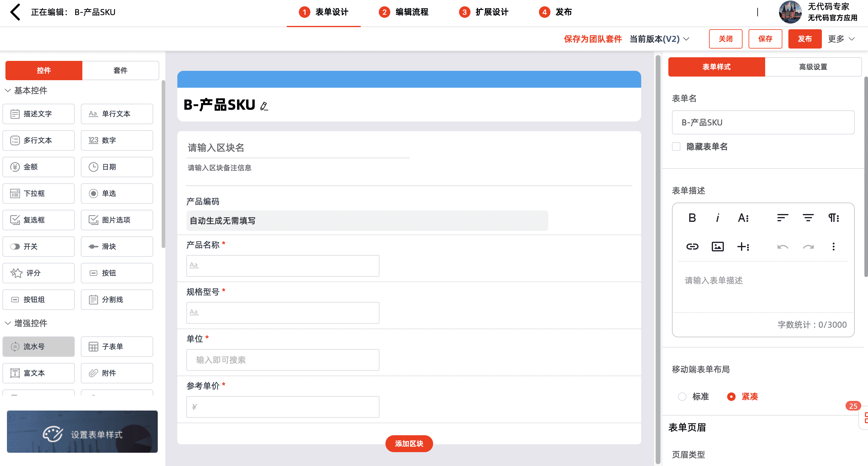Click 保存为团队套件 link
Viewport: 868px width, 466px height.
click(x=593, y=39)
